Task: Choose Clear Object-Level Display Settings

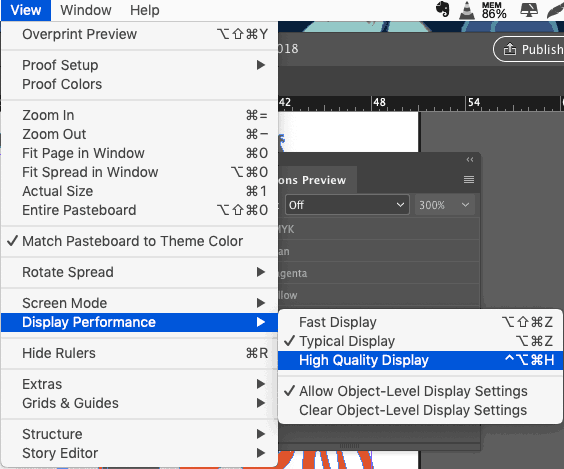Action: pos(420,410)
